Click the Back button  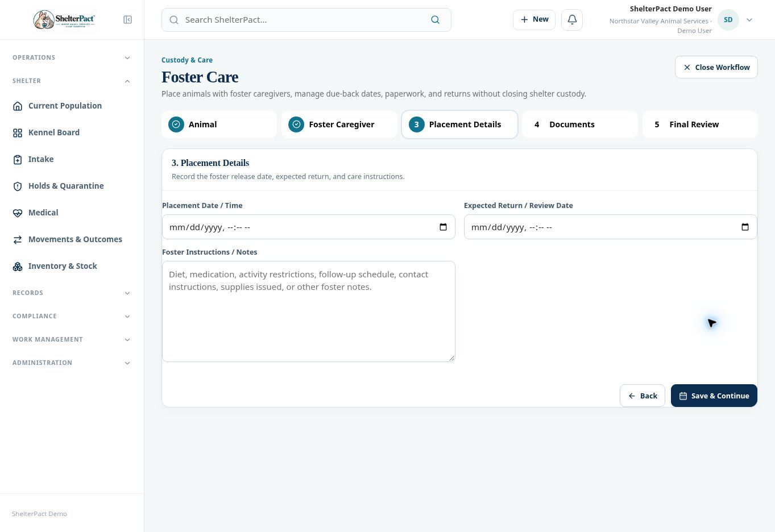click(643, 396)
